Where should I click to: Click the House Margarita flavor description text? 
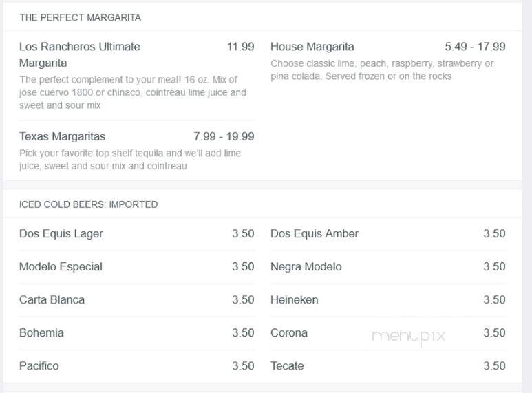coord(382,70)
